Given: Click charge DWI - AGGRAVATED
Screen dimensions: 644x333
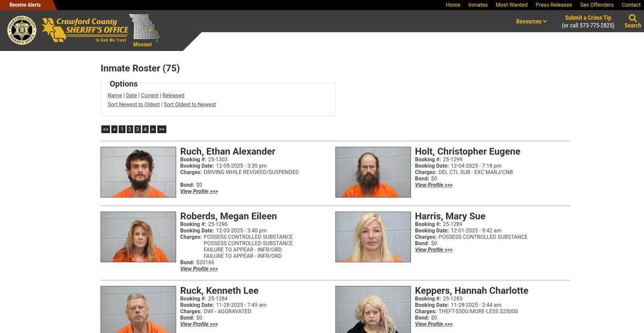Looking at the screenshot, I should coord(228,312).
